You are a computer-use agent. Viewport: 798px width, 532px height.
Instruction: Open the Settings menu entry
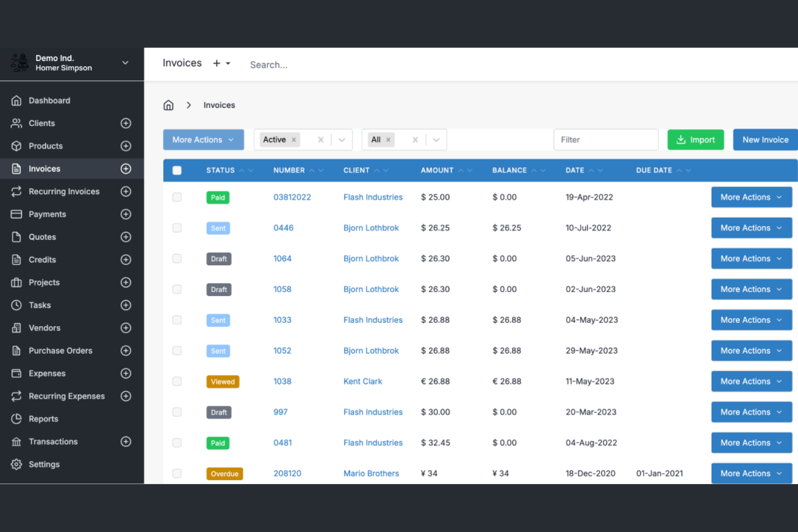tap(44, 464)
